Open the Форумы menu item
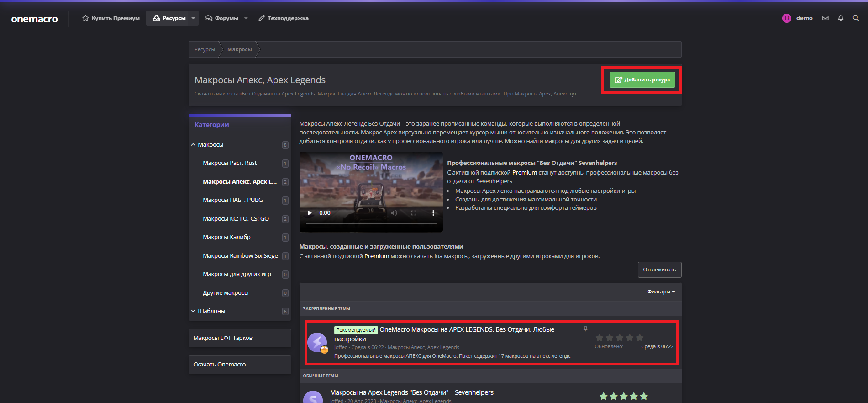This screenshot has height=403, width=868. click(x=222, y=18)
